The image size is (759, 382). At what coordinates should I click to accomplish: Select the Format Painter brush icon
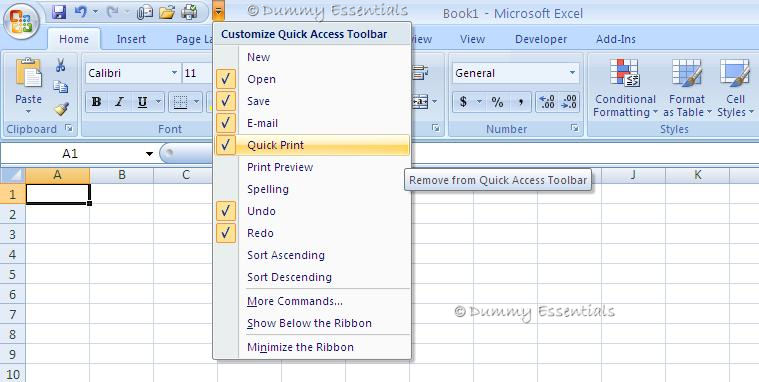pos(61,108)
